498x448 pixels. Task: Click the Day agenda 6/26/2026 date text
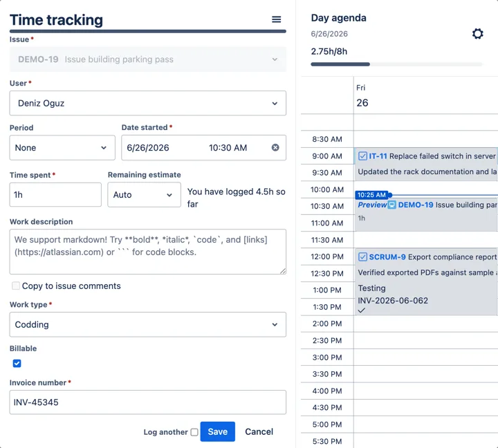tap(329, 34)
